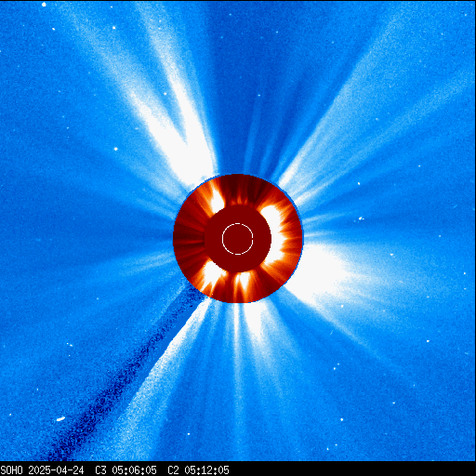Click the double star right of the occulter
This screenshot has width=476, height=476.
[x=361, y=218]
